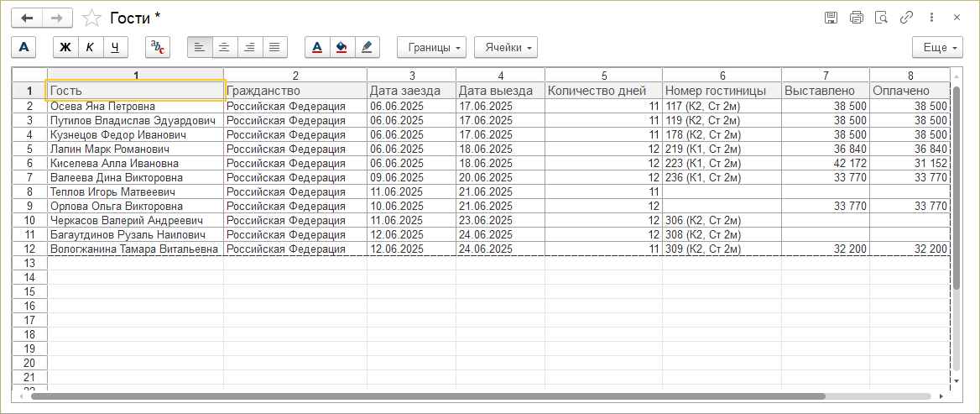Screen dimensions: 980x414
Task: Align cell text to the left
Action: pos(200,47)
